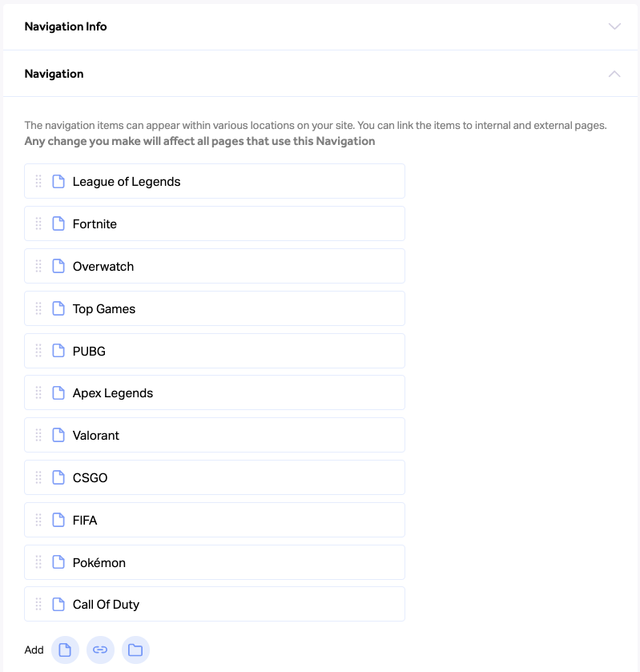Click the Add page icon button
The height and width of the screenshot is (672, 640).
pyautogui.click(x=65, y=650)
